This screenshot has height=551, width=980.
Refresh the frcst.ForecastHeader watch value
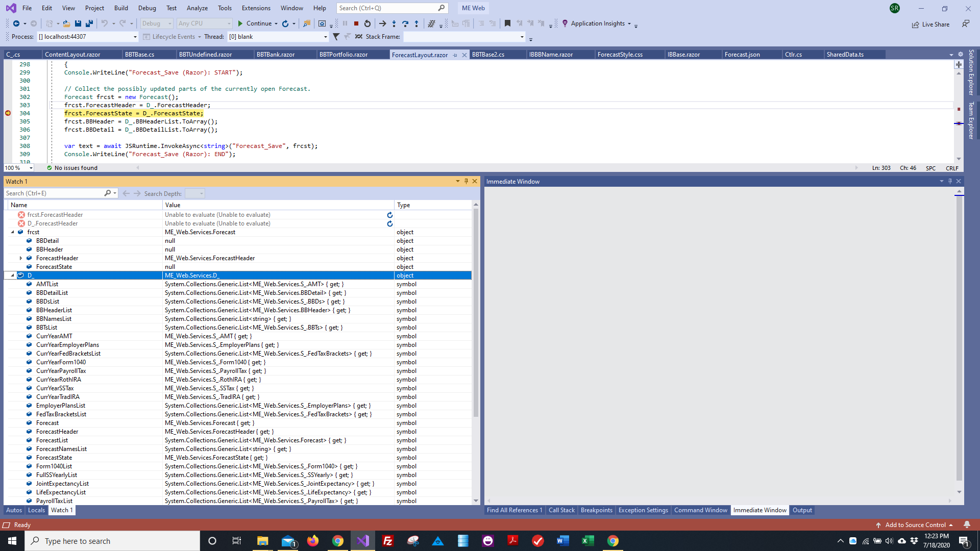(390, 215)
